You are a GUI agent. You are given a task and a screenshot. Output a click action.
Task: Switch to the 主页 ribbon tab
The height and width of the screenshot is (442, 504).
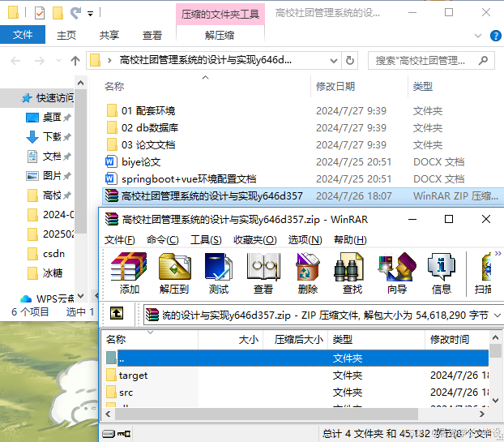tap(66, 35)
